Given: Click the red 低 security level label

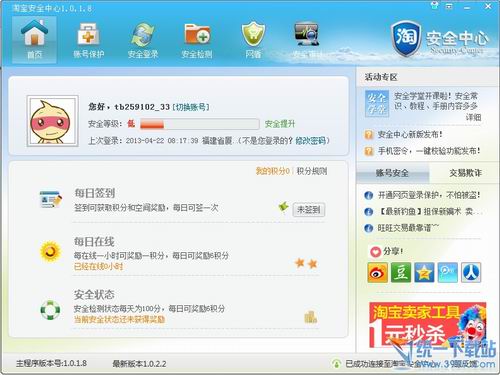Looking at the screenshot, I should click(131, 124).
